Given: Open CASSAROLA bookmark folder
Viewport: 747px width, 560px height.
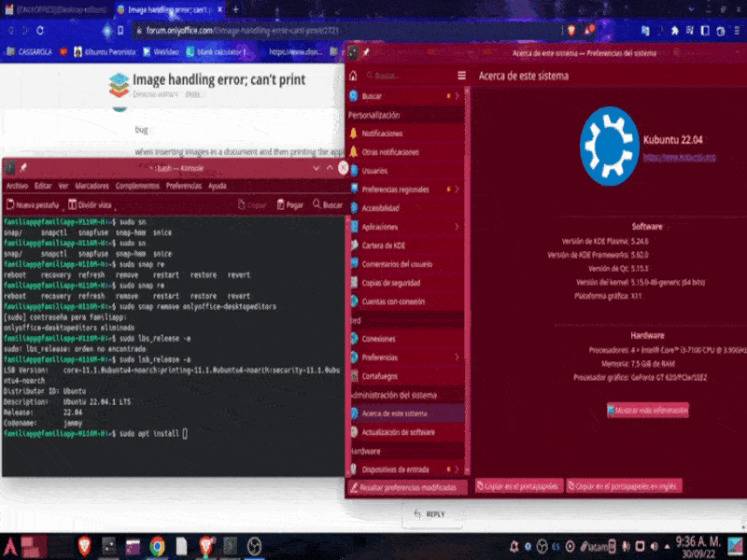Looking at the screenshot, I should point(29,52).
